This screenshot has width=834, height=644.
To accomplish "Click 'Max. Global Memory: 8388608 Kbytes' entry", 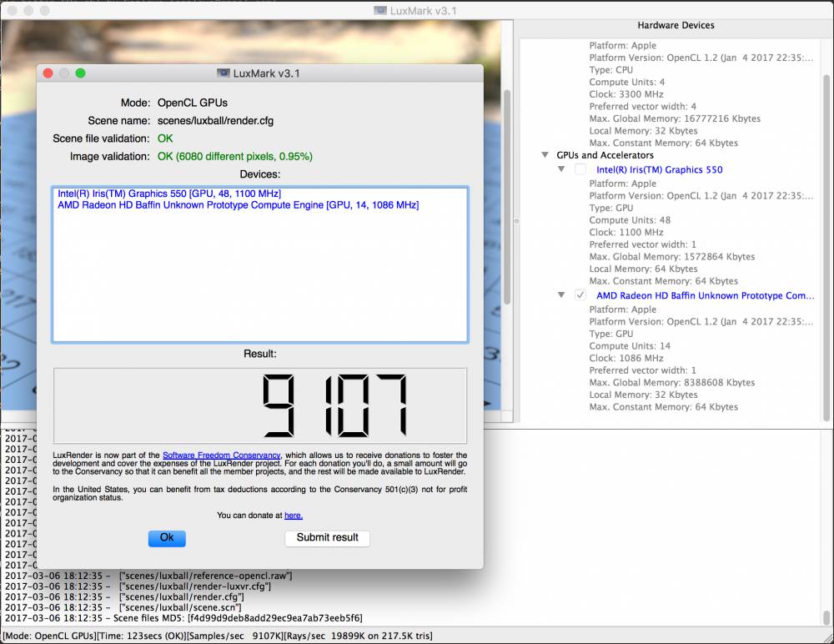I will coord(671,383).
